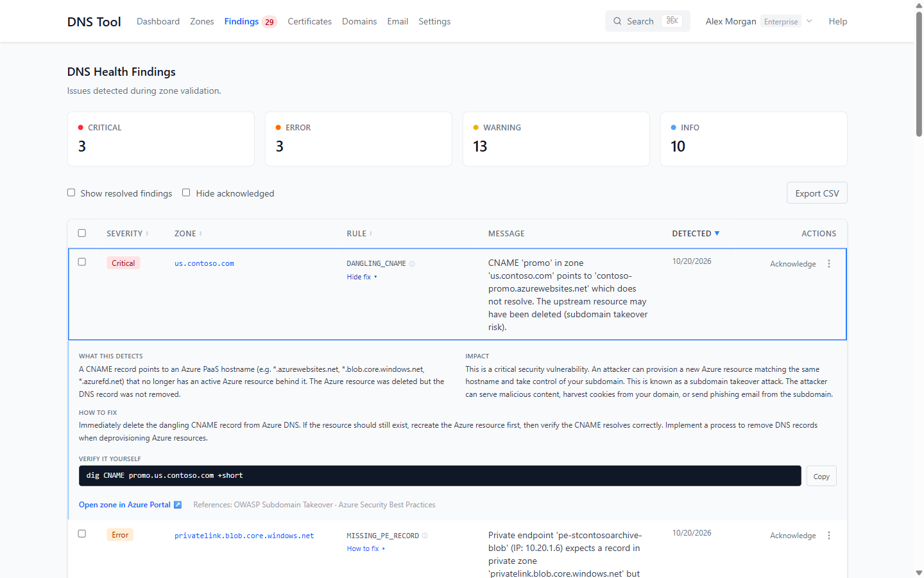Open the Domains tab
This screenshot has height=578, width=924.
tap(359, 21)
